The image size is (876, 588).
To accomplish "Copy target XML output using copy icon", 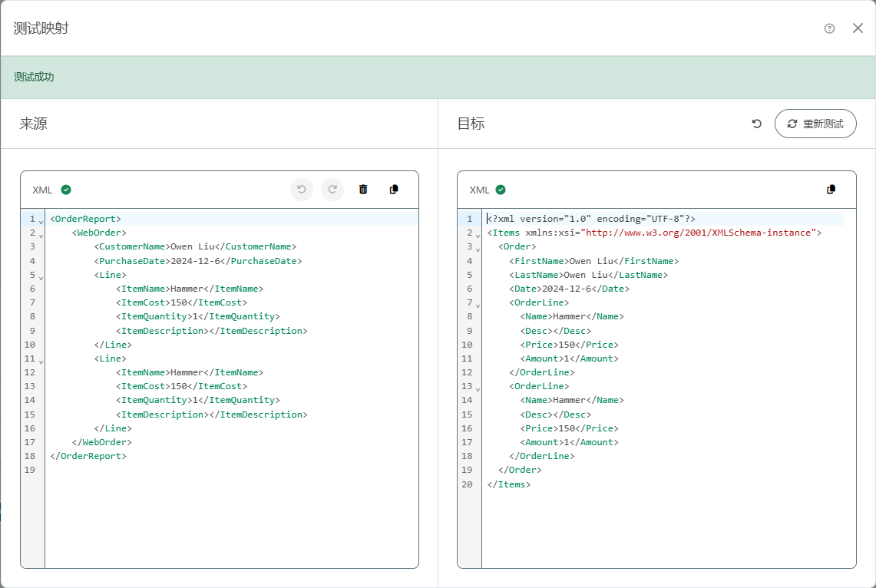I will (831, 190).
